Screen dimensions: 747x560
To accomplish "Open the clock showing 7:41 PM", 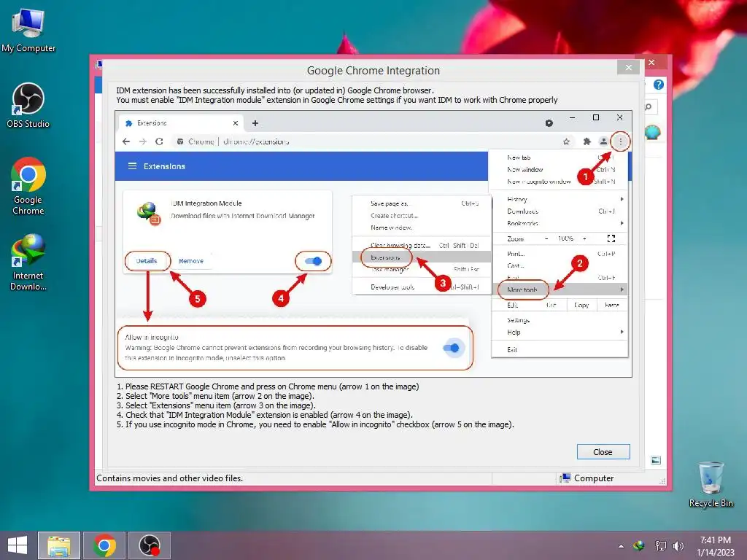I will 715,546.
